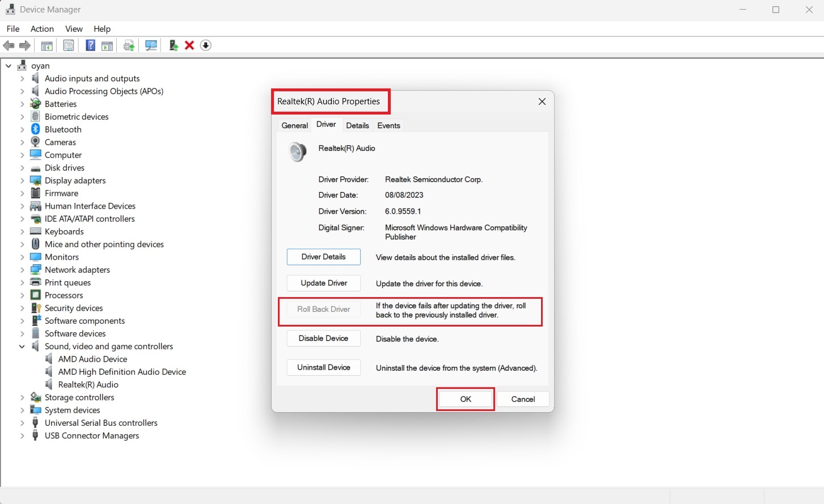
Task: Click the Cameras category icon
Action: pyautogui.click(x=36, y=142)
